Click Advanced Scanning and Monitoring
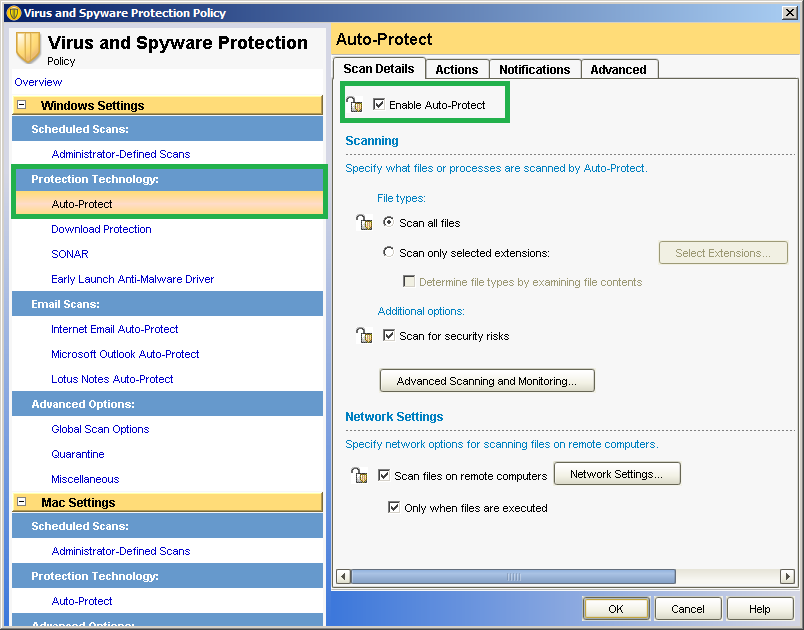The width and height of the screenshot is (804, 630). tap(486, 380)
